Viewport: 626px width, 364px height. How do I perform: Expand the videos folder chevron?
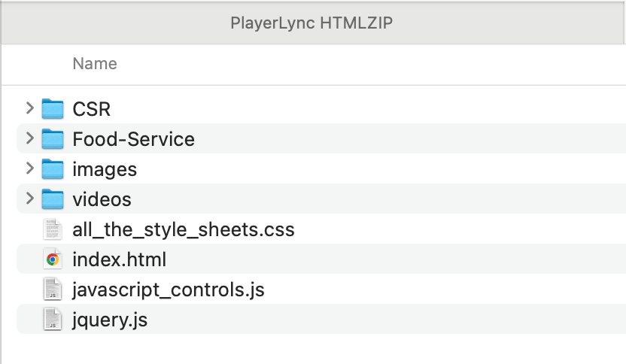pos(30,199)
